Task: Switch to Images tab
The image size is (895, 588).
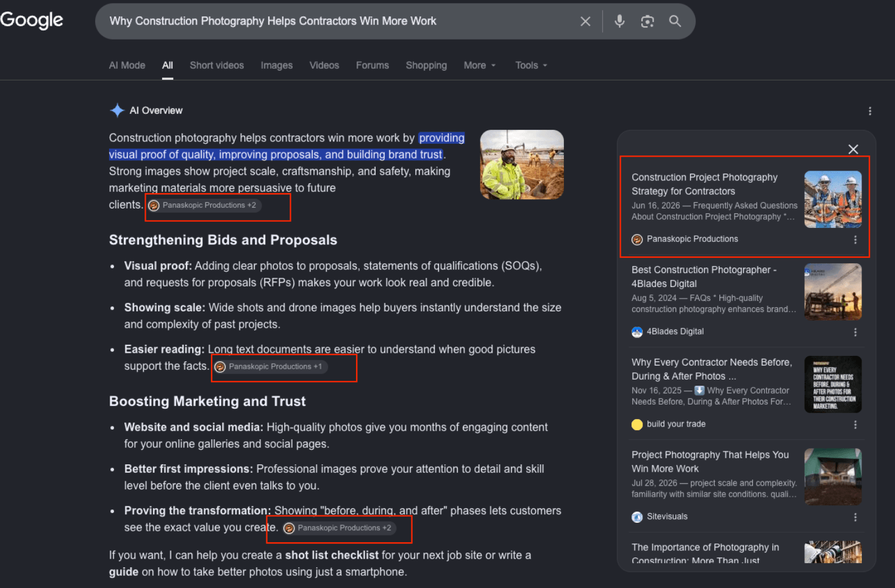Action: point(277,65)
